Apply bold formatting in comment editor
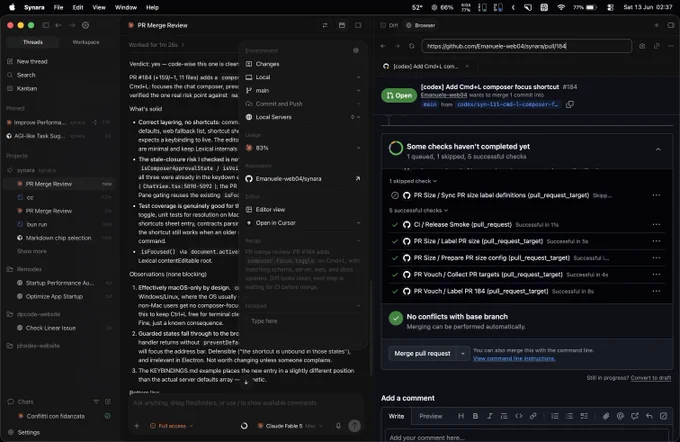This screenshot has width=680, height=442. pos(475,416)
